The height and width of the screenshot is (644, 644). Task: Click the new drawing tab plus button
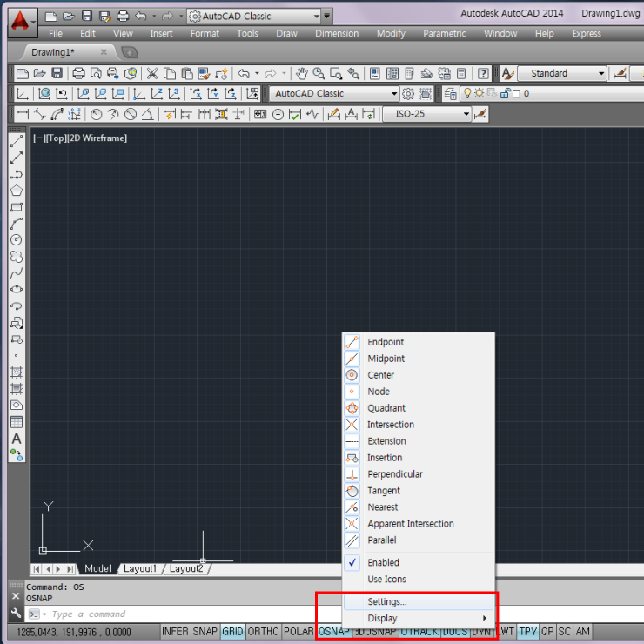coord(130,52)
